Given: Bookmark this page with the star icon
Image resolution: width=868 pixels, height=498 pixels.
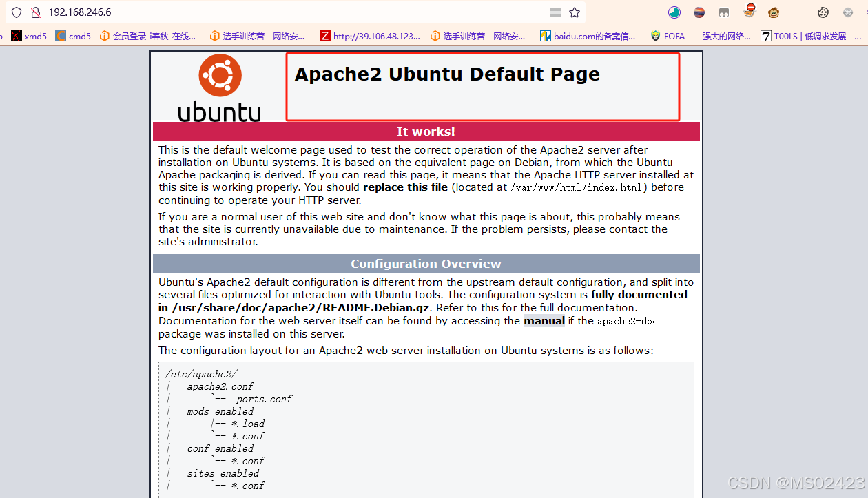Looking at the screenshot, I should click(x=575, y=12).
